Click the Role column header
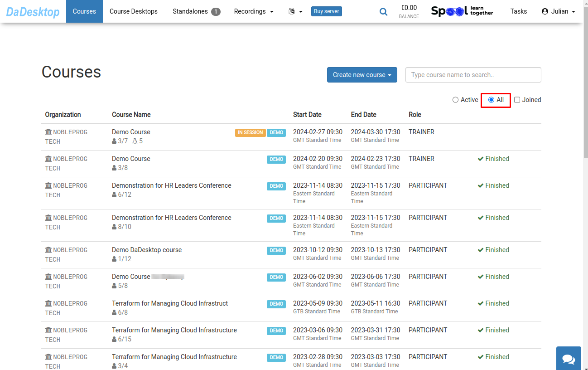Viewport: 588px width, 370px height. 415,115
